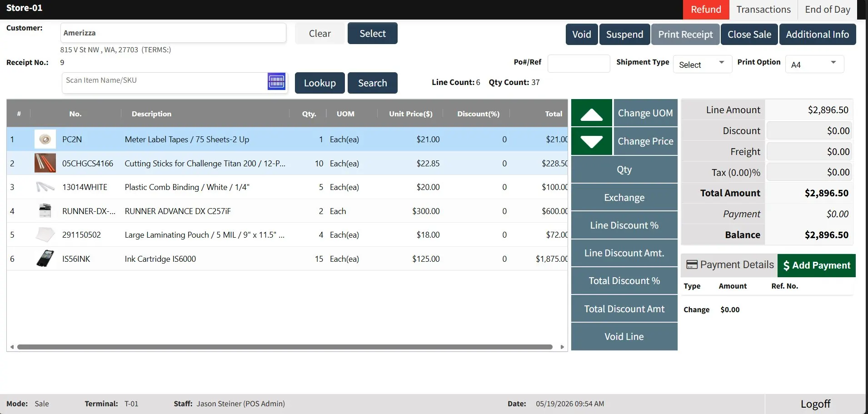The width and height of the screenshot is (868, 414).
Task: Click the Discount amount field
Action: 809,131
